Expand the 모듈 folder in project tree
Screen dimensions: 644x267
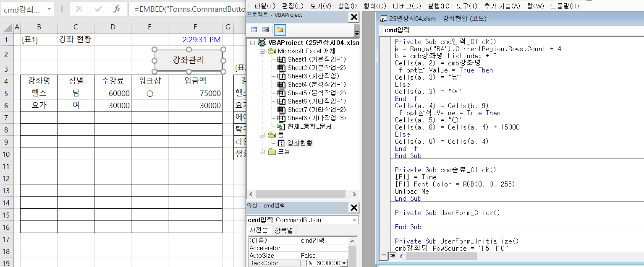tap(262, 151)
